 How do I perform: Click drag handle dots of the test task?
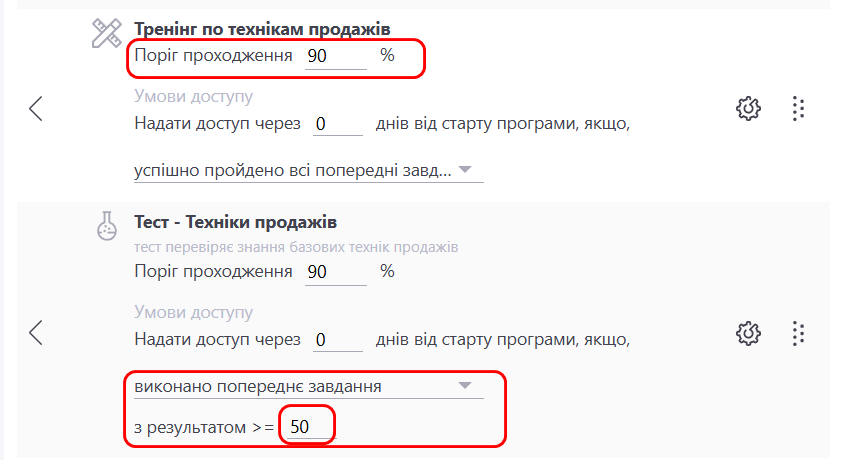798,332
